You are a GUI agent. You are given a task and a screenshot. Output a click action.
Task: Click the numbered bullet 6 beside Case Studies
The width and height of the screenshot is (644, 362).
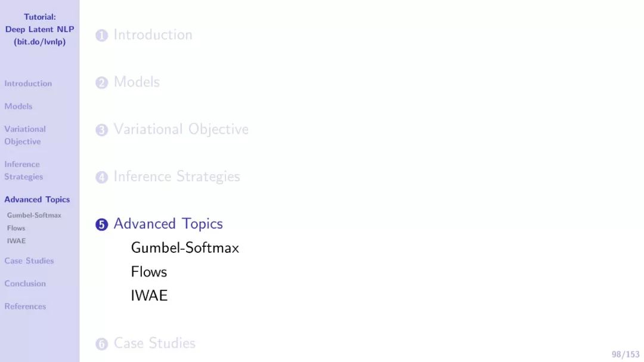101,344
